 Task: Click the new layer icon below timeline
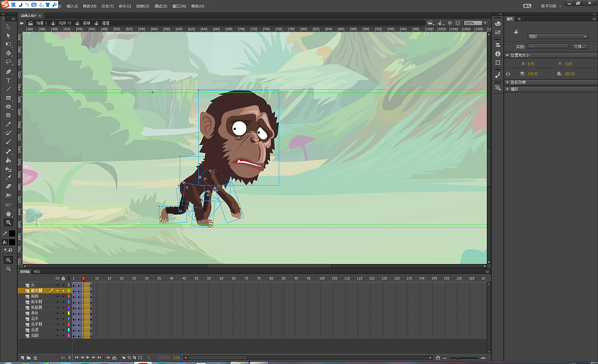tap(22, 358)
